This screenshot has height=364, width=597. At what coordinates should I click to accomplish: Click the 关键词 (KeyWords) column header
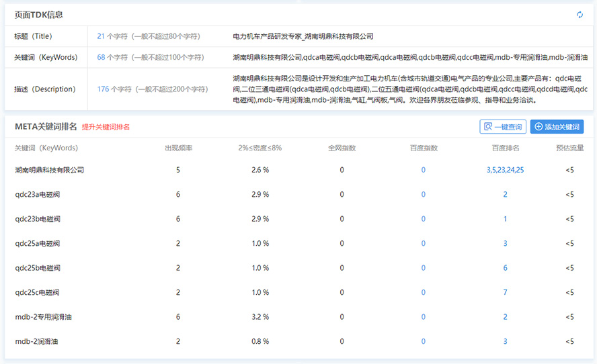pyautogui.click(x=46, y=148)
